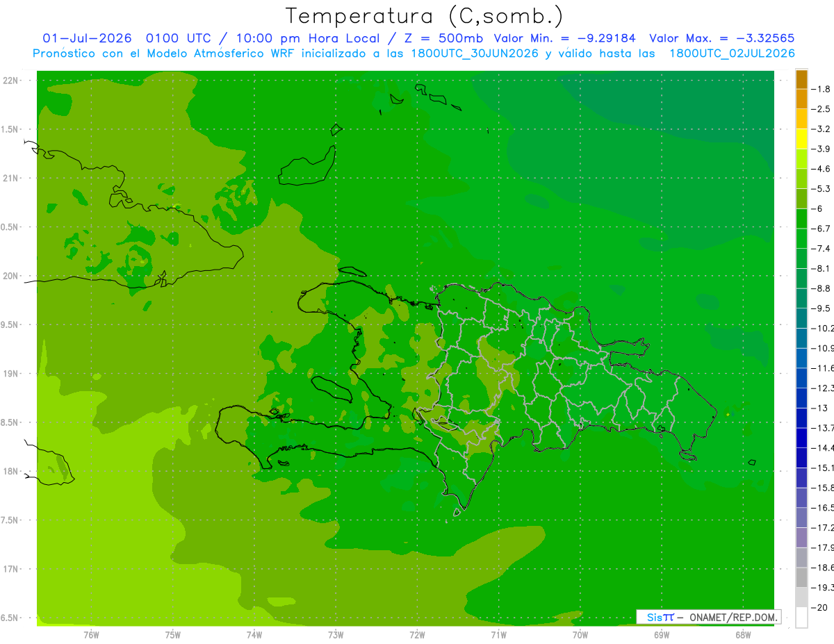Screen dimensions: 834x644
Task: Click the -15.1 colorbar label
Action: point(823,468)
